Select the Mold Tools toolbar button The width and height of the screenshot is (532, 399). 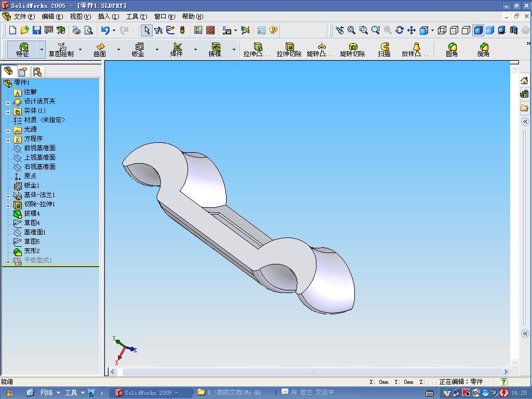tap(215, 49)
